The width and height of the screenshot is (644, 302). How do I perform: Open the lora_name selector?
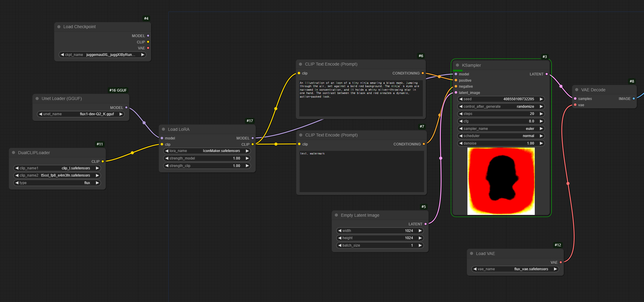[x=207, y=151]
